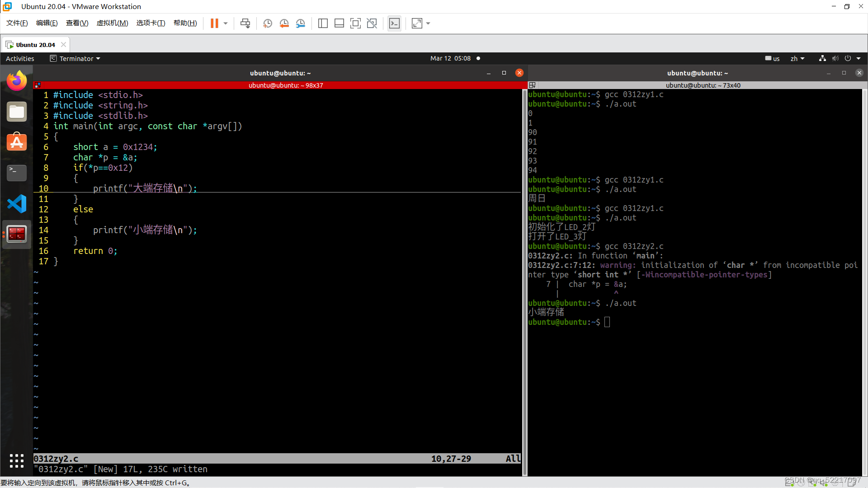Viewport: 868px width, 488px height.
Task: Click the Activities button
Action: click(20, 59)
